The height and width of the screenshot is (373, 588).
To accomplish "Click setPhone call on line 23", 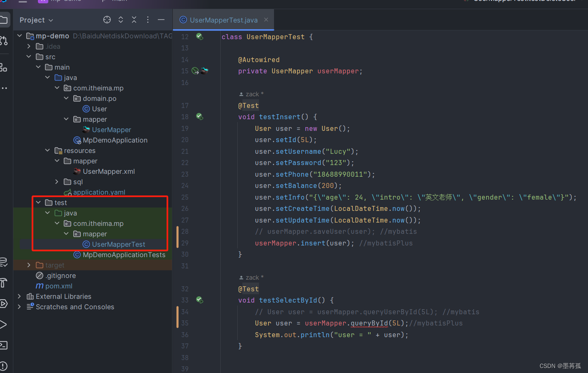I will pyautogui.click(x=292, y=174).
